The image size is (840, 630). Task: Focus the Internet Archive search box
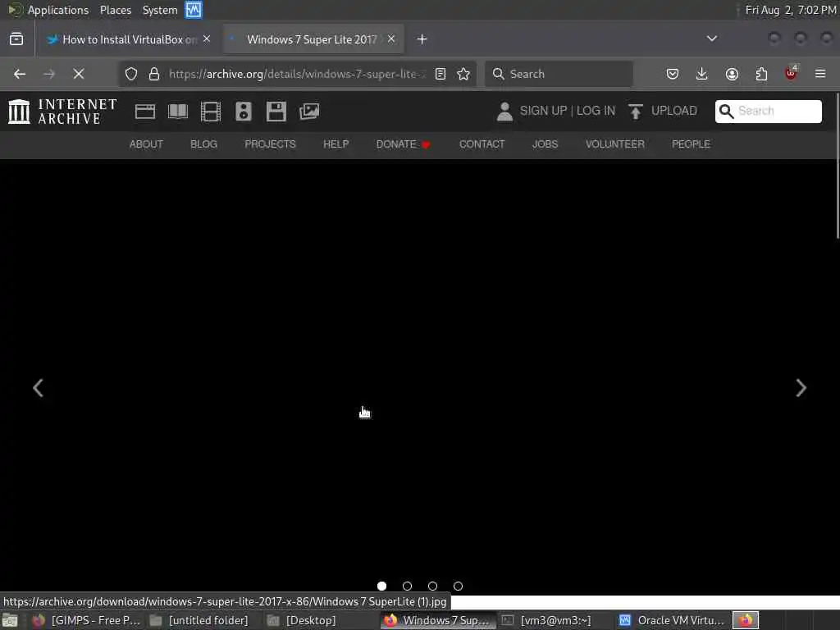[x=768, y=111]
